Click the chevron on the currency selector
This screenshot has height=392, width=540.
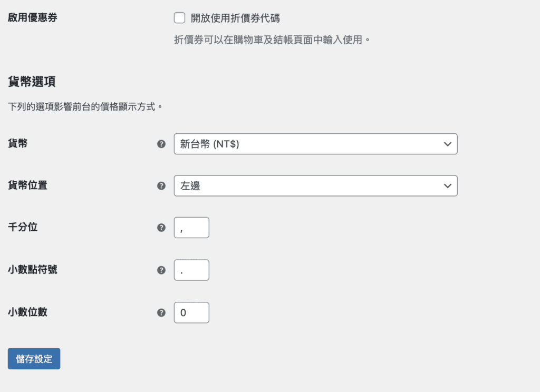(x=448, y=143)
